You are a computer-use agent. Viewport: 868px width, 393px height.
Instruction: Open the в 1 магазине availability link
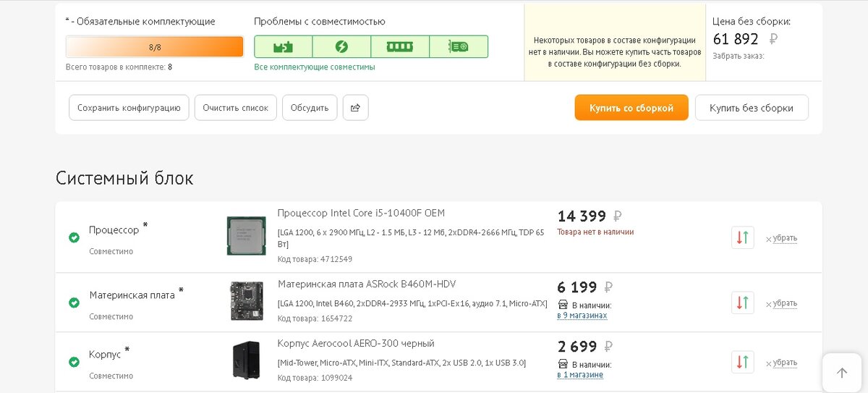pos(580,375)
